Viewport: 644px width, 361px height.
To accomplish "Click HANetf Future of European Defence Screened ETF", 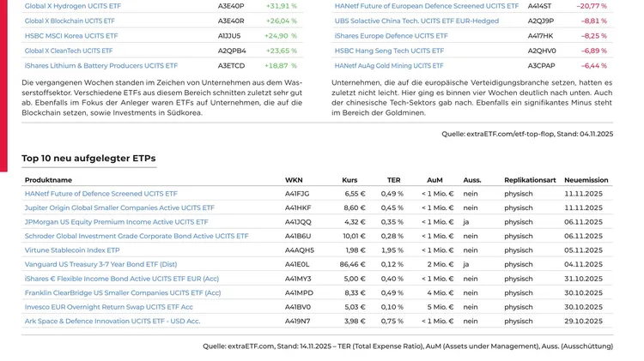I will 427,6.
